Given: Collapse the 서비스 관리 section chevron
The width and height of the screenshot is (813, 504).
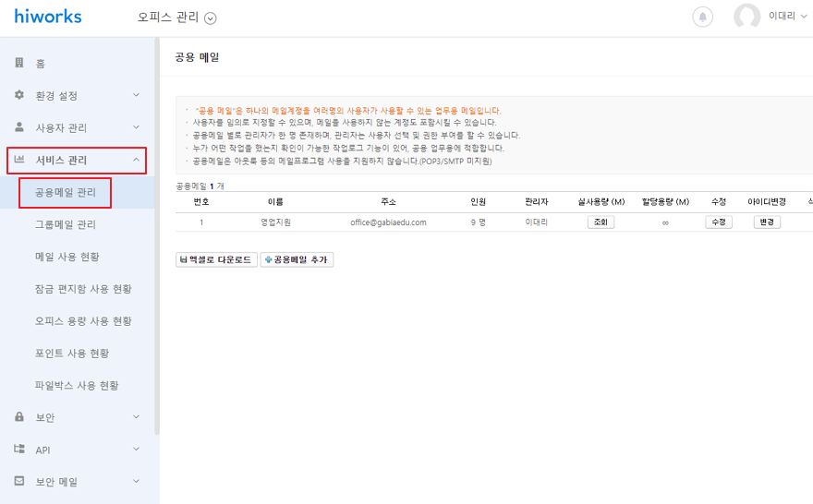Looking at the screenshot, I should tap(136, 160).
